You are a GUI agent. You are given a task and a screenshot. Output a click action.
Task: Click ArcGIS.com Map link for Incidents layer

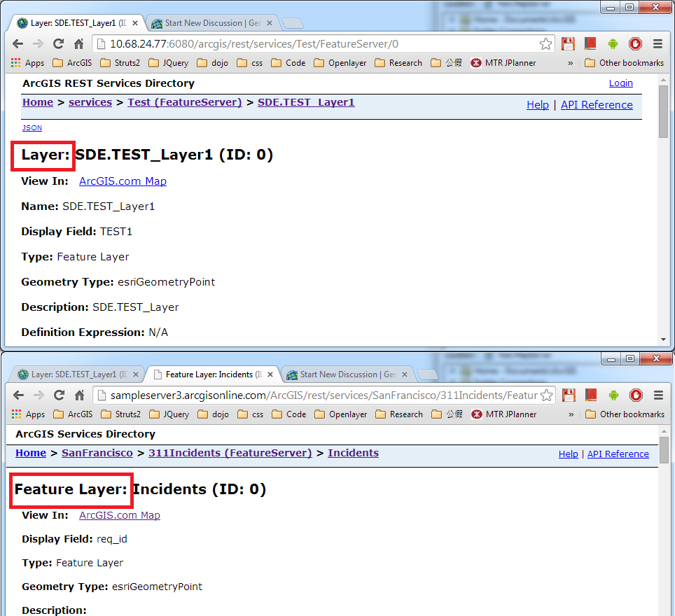coord(120,515)
